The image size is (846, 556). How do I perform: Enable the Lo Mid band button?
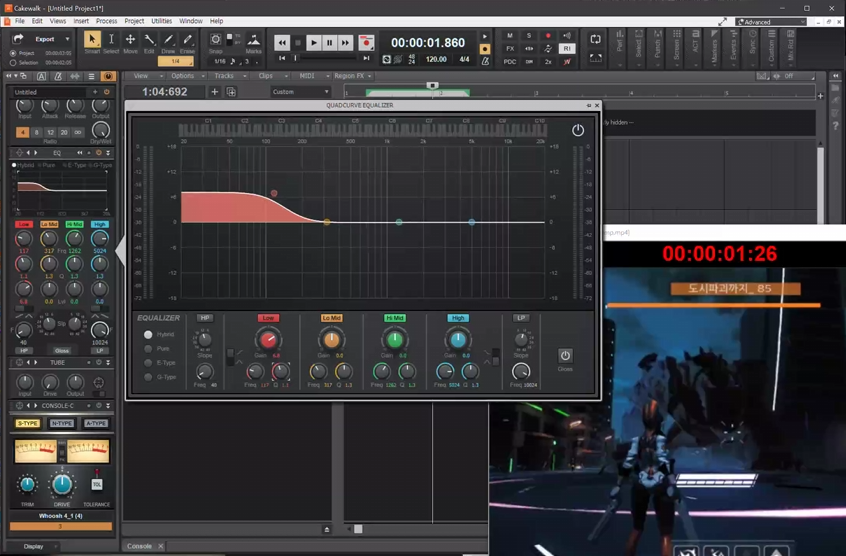331,318
